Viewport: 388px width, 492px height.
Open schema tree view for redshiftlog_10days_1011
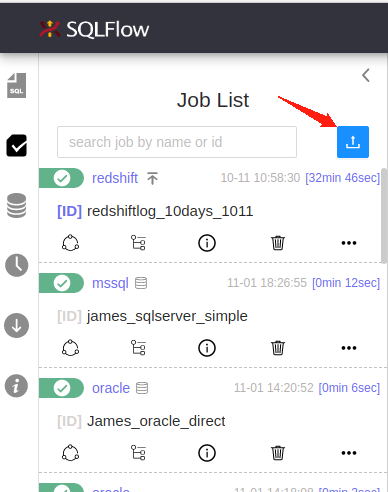point(138,243)
